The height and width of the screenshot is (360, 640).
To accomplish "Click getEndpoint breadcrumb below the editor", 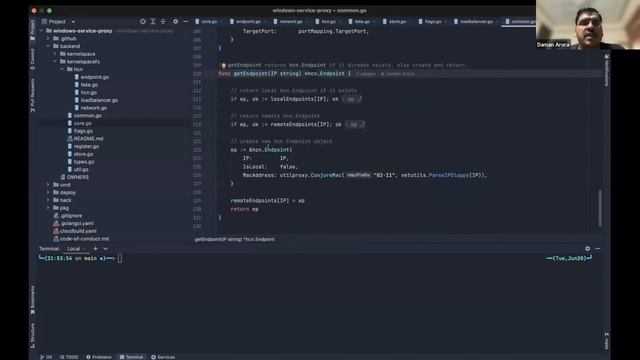I will click(x=235, y=240).
